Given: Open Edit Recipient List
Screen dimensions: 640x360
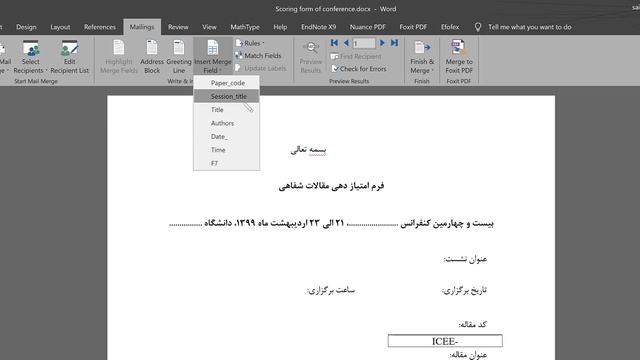Looking at the screenshot, I should pyautogui.click(x=69, y=57).
